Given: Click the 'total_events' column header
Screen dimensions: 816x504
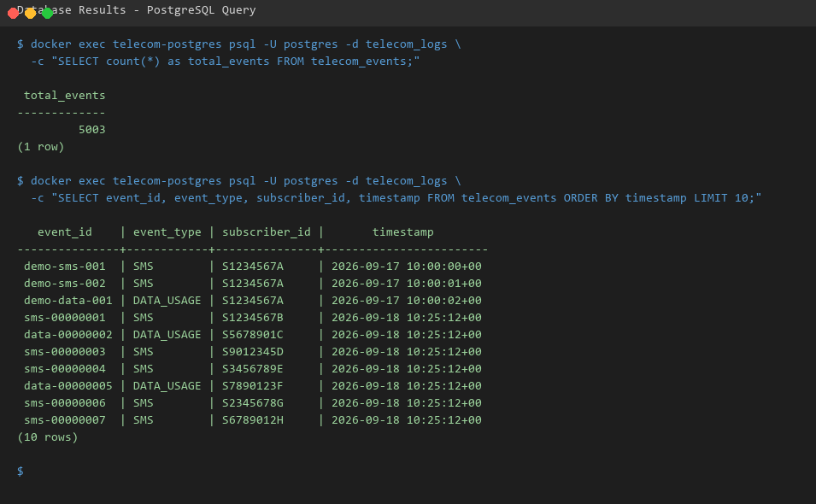Looking at the screenshot, I should click(65, 95).
